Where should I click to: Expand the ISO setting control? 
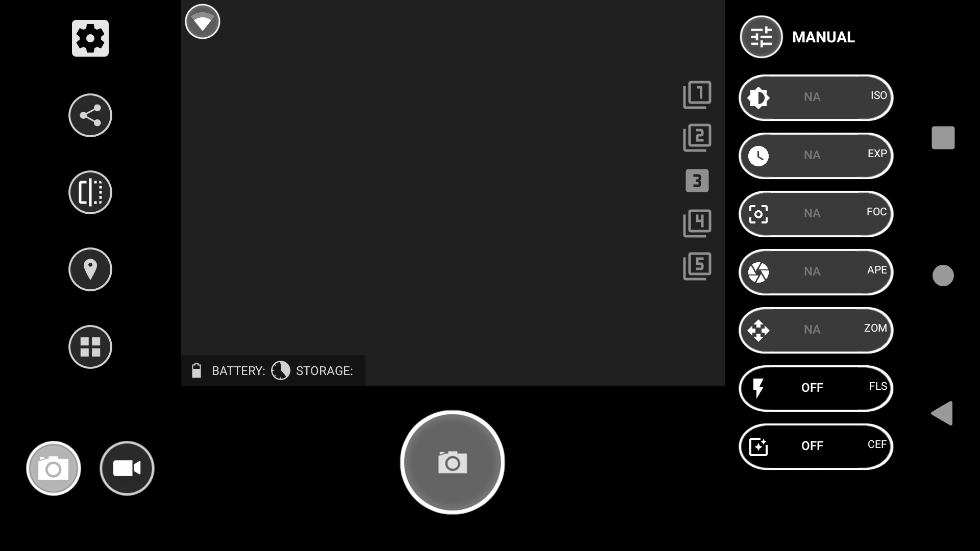point(816,97)
